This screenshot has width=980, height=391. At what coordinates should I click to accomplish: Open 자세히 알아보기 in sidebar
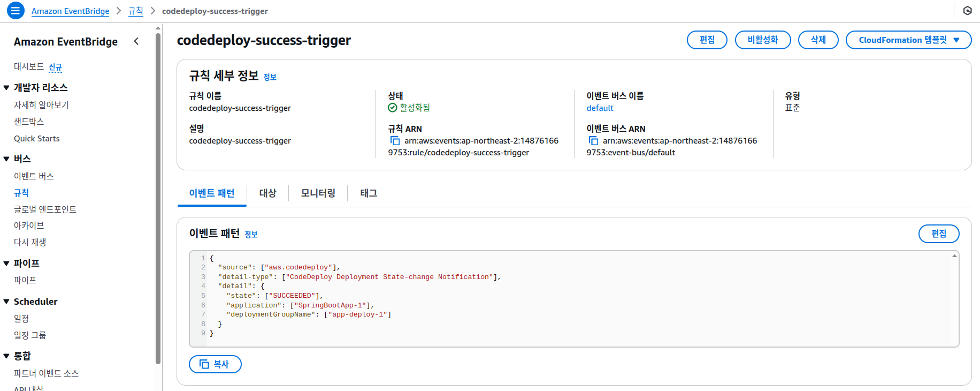(41, 105)
